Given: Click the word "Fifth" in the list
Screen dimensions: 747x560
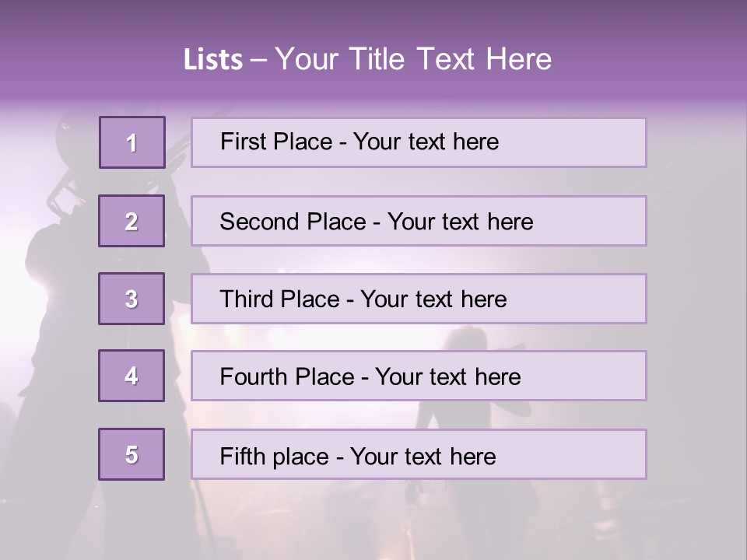Looking at the screenshot, I should click(x=242, y=456).
